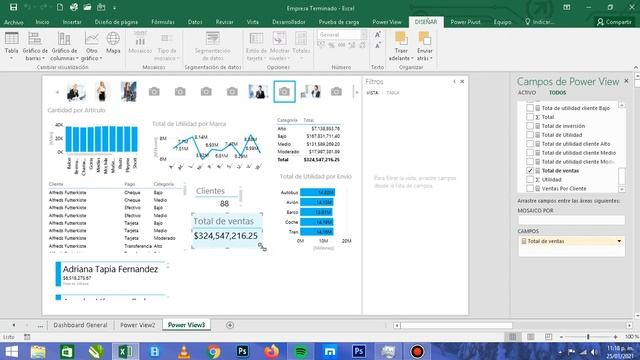The height and width of the screenshot is (360, 640).
Task: Click the Adriana Tapia Fernandez card
Action: click(110, 273)
